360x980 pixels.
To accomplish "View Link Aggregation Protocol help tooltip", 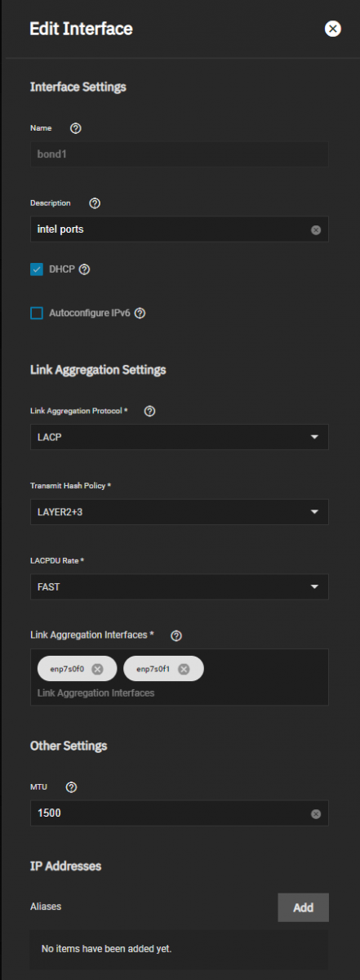I will tap(149, 411).
